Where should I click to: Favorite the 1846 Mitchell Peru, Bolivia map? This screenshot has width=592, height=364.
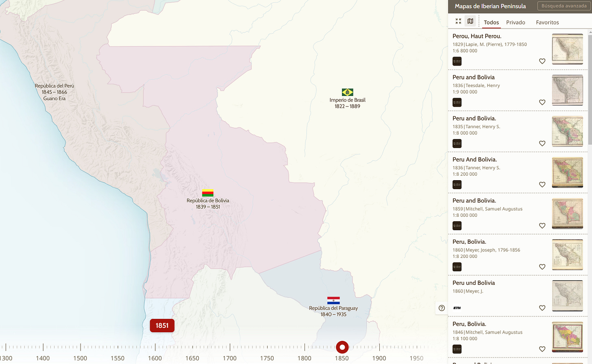542,349
